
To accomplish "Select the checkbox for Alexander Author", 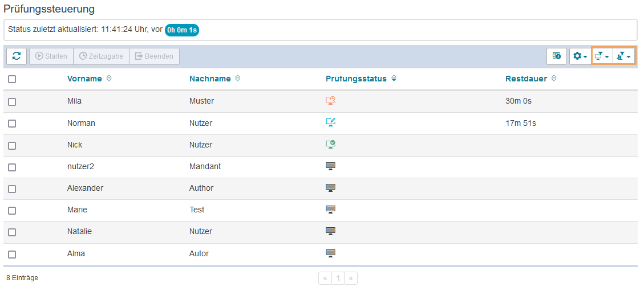I will tap(12, 189).
